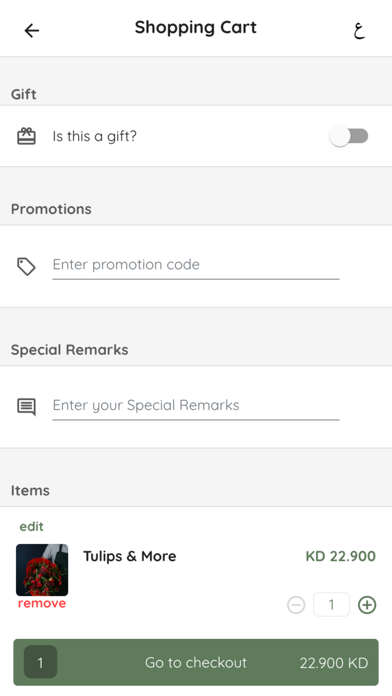Image resolution: width=392 pixels, height=696 pixels.
Task: Tap the special remarks comment icon
Action: [26, 407]
